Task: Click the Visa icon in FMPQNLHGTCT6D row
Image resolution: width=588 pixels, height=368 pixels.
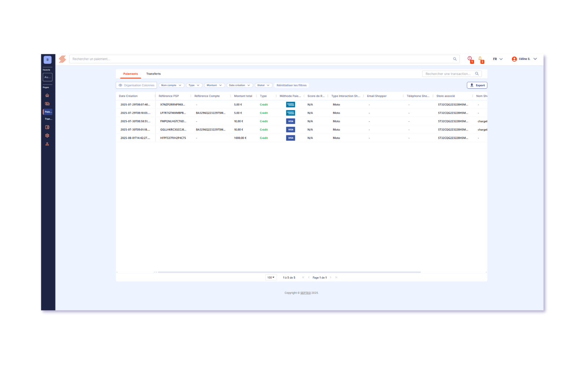Action: (x=290, y=121)
